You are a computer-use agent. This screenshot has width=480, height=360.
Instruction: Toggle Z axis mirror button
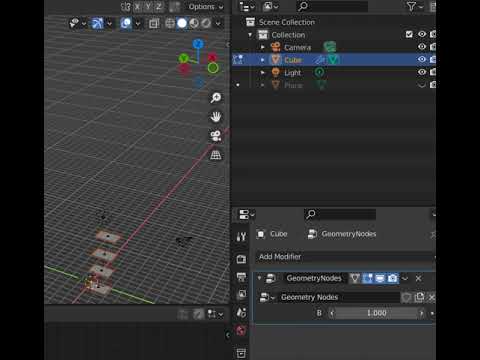tap(159, 7)
